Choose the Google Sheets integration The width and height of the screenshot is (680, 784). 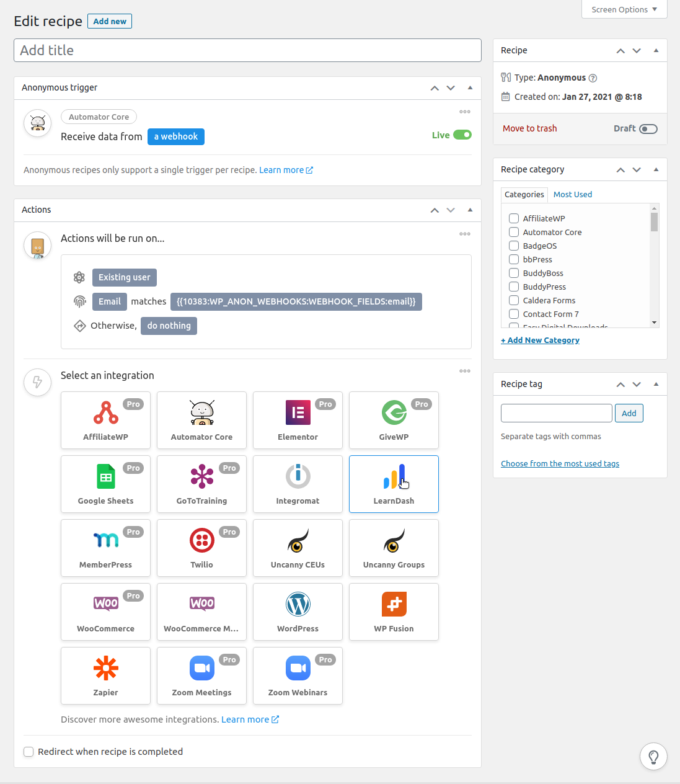click(x=105, y=484)
